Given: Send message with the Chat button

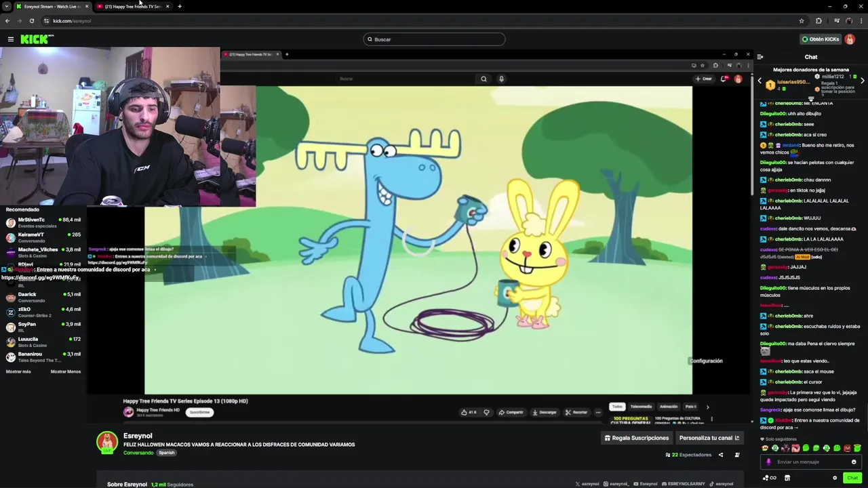Looking at the screenshot, I should click(x=852, y=478).
